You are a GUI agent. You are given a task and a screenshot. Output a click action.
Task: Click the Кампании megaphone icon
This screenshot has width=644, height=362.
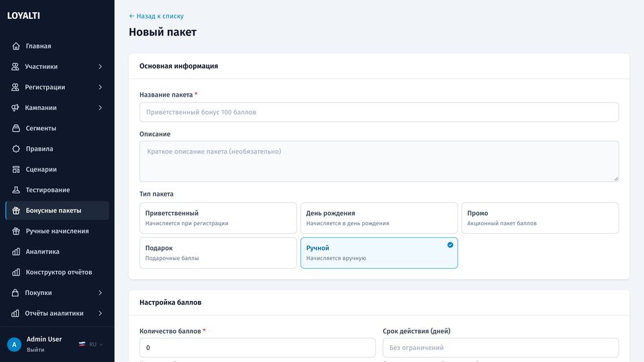pos(15,107)
